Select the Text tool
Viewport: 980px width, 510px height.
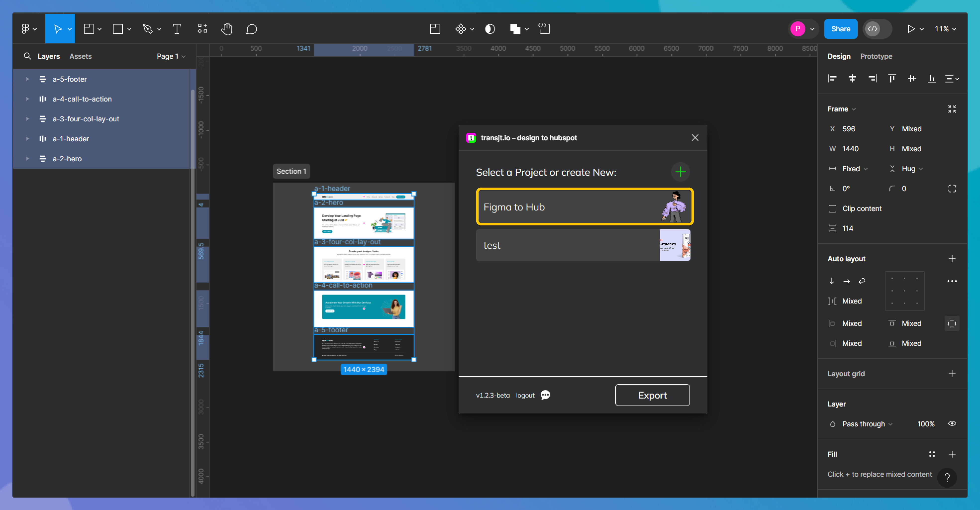[x=176, y=29]
